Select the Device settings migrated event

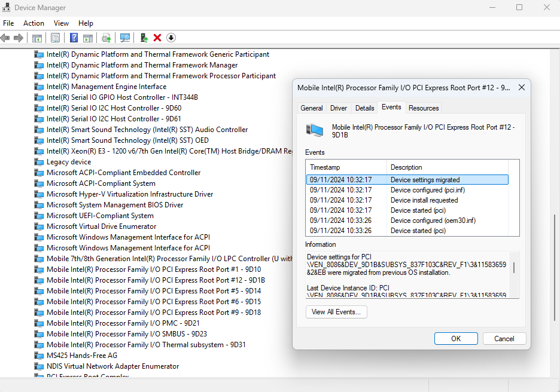point(407,180)
